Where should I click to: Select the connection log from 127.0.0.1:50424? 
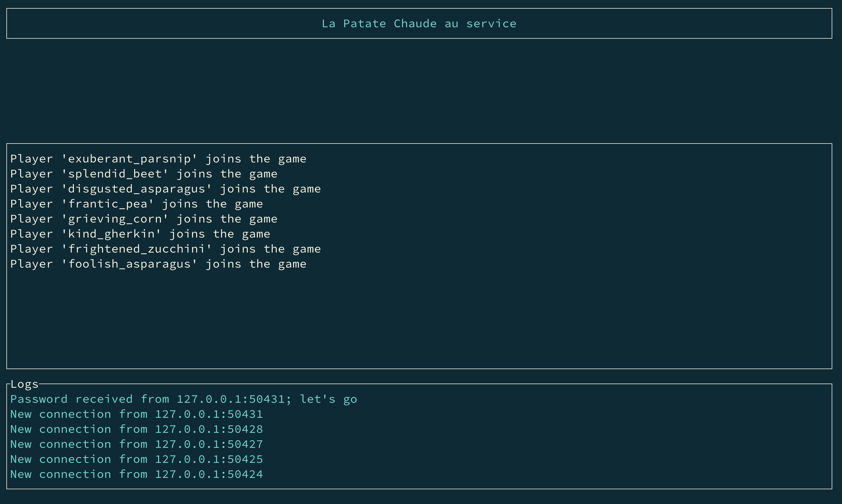pos(136,474)
